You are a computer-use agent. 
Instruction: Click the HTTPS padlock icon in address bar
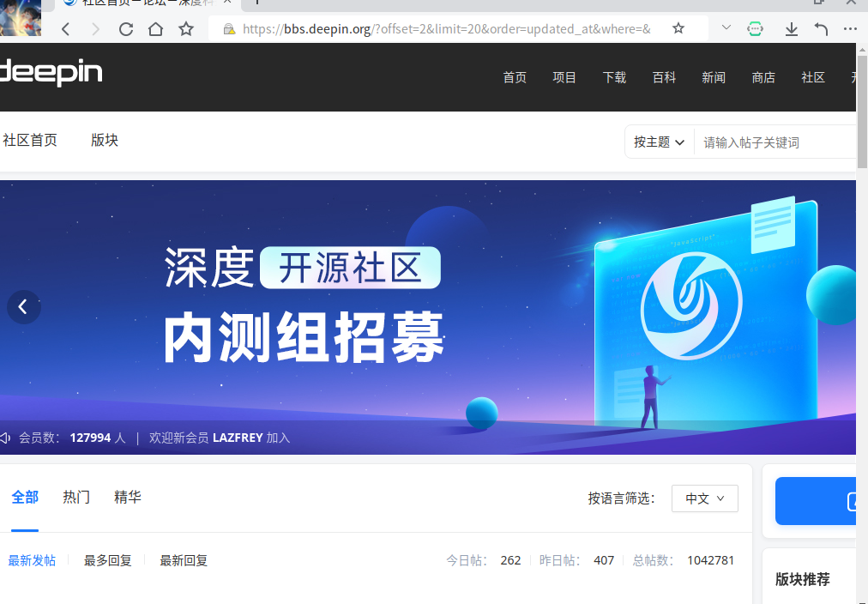click(228, 28)
